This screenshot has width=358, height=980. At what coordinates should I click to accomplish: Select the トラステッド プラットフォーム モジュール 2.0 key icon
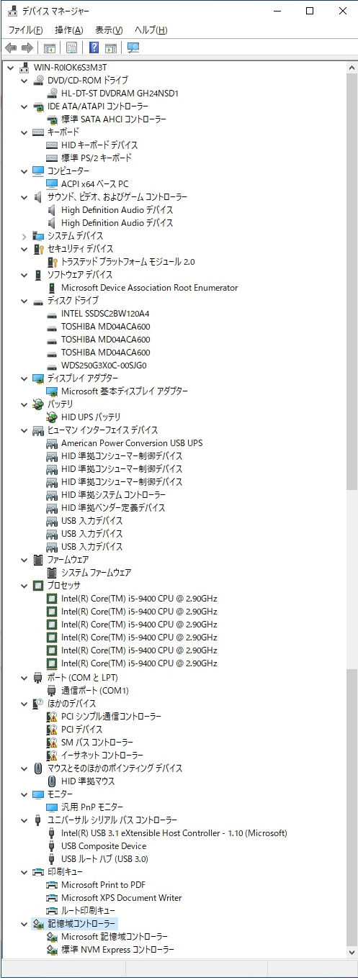(x=53, y=262)
